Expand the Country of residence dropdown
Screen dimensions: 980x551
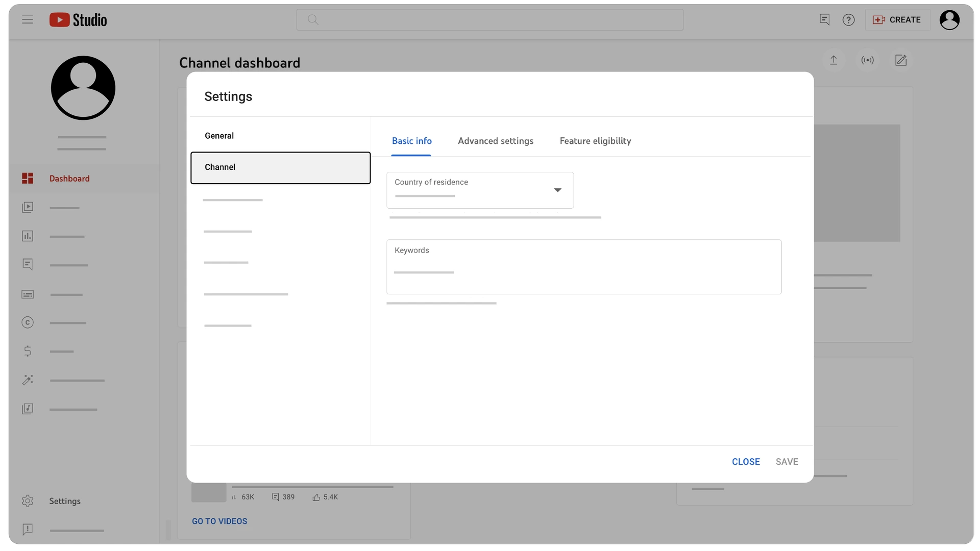click(x=480, y=190)
